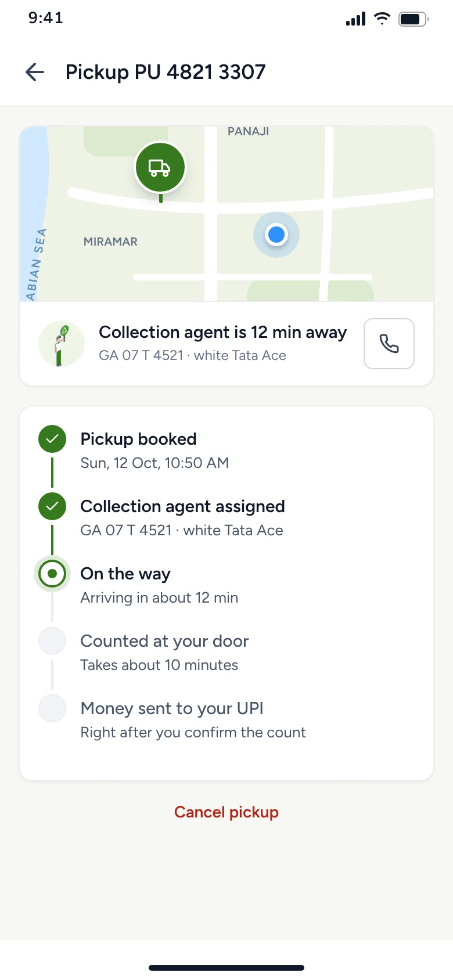Tap the MIRAMAR label on the map

(x=110, y=242)
